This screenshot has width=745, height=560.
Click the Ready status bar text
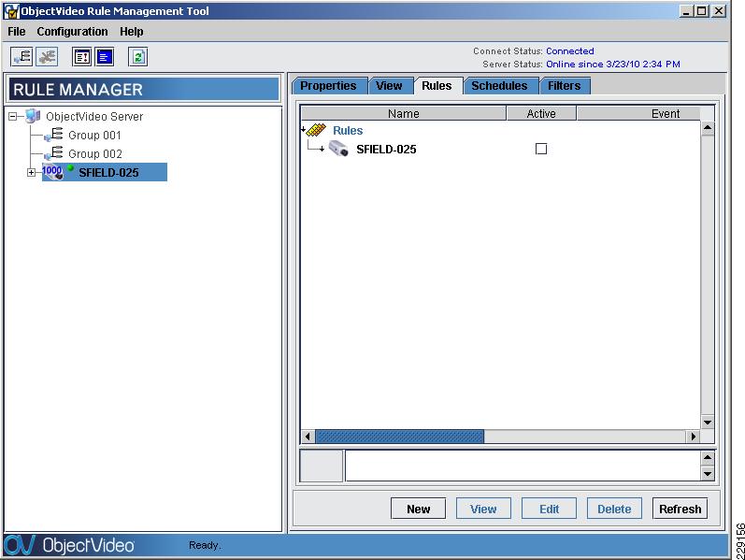pos(205,545)
